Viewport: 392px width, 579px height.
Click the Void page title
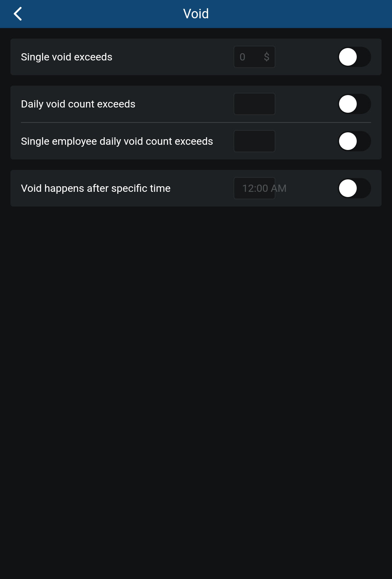[x=196, y=14]
